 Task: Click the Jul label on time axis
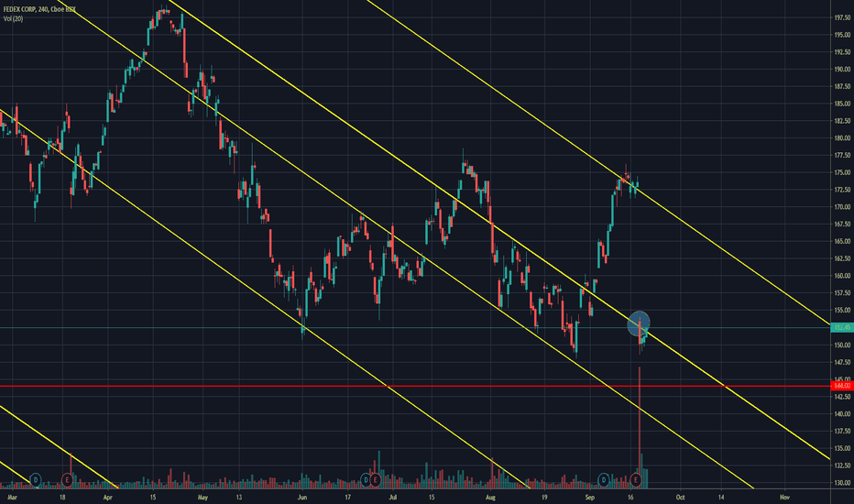pos(393,498)
